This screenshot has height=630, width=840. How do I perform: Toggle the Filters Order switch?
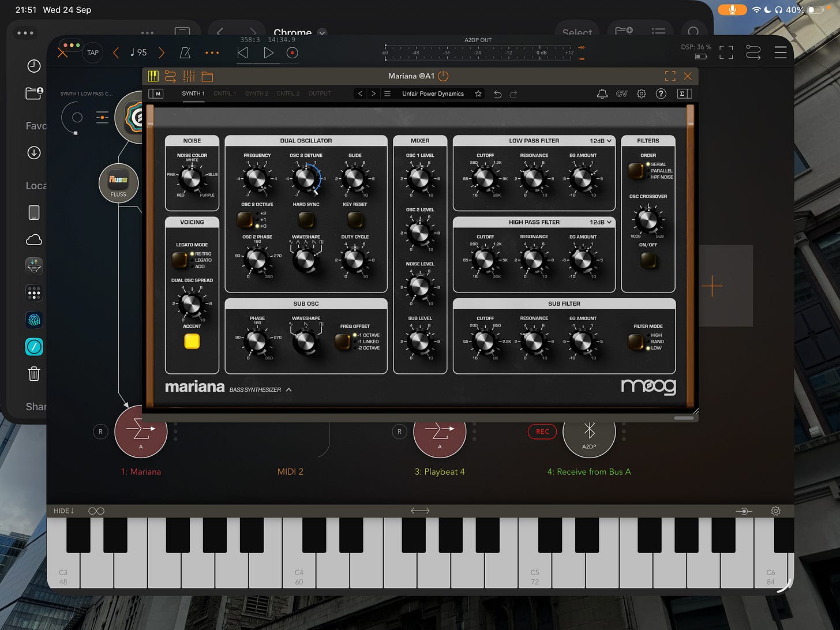click(x=636, y=171)
